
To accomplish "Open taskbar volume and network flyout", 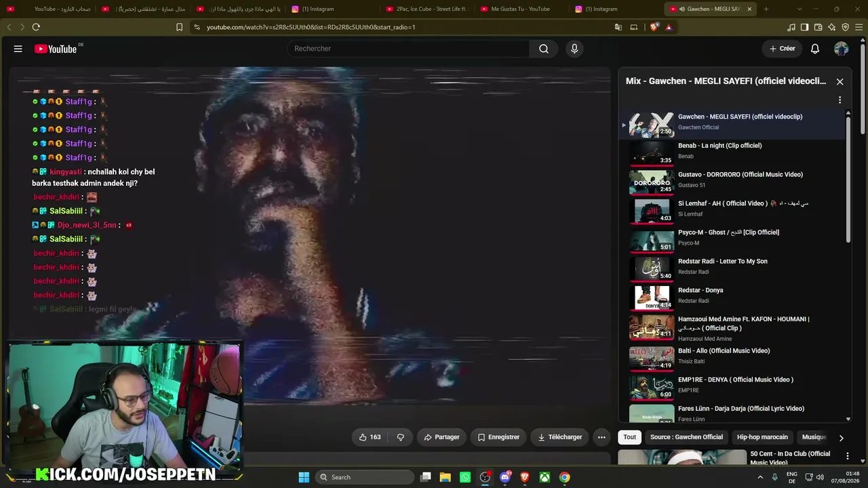I will (814, 477).
